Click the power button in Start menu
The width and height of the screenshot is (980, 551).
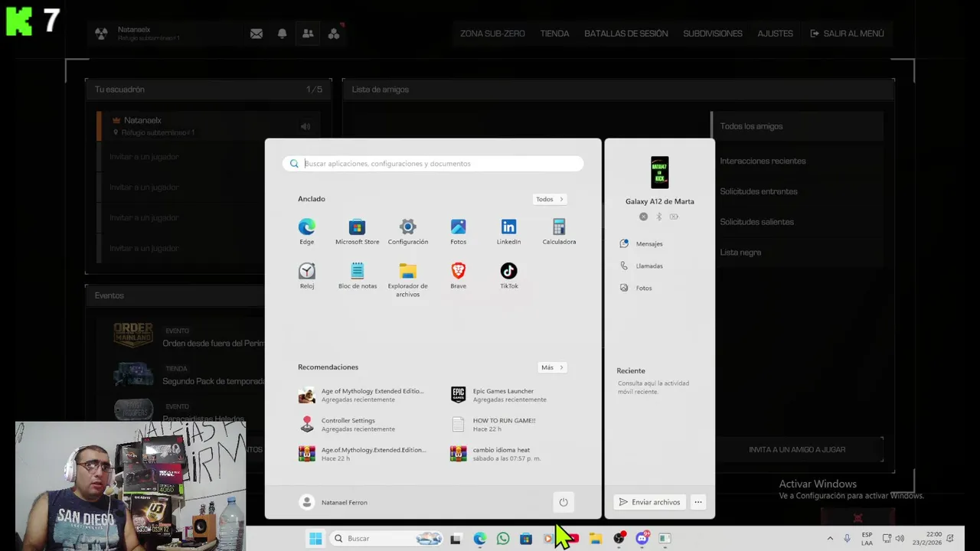point(563,502)
